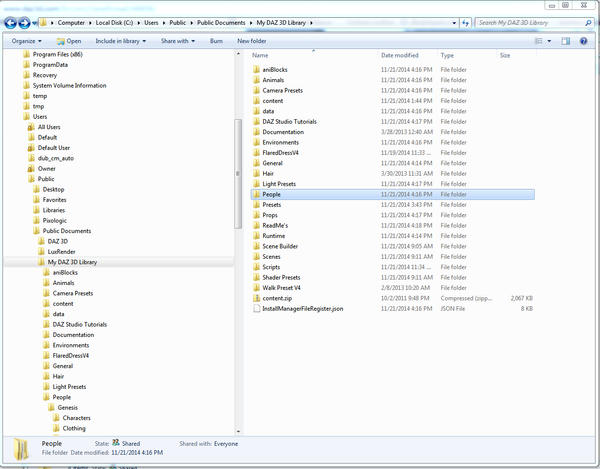Go to Public in the breadcrumb
600x469 pixels.
coord(178,23)
